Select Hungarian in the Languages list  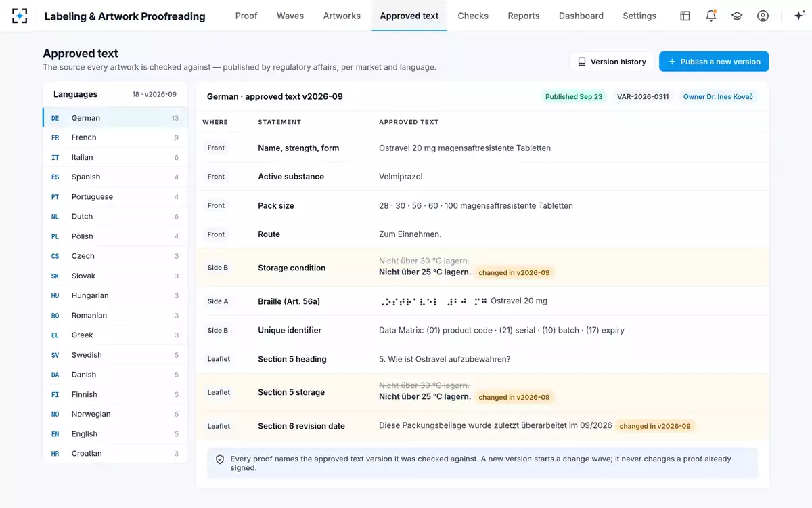click(115, 295)
